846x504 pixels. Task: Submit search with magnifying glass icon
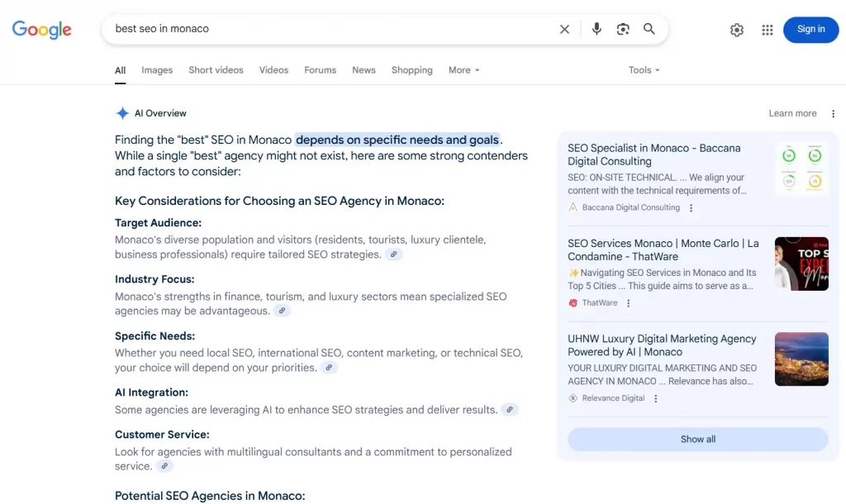pyautogui.click(x=649, y=29)
